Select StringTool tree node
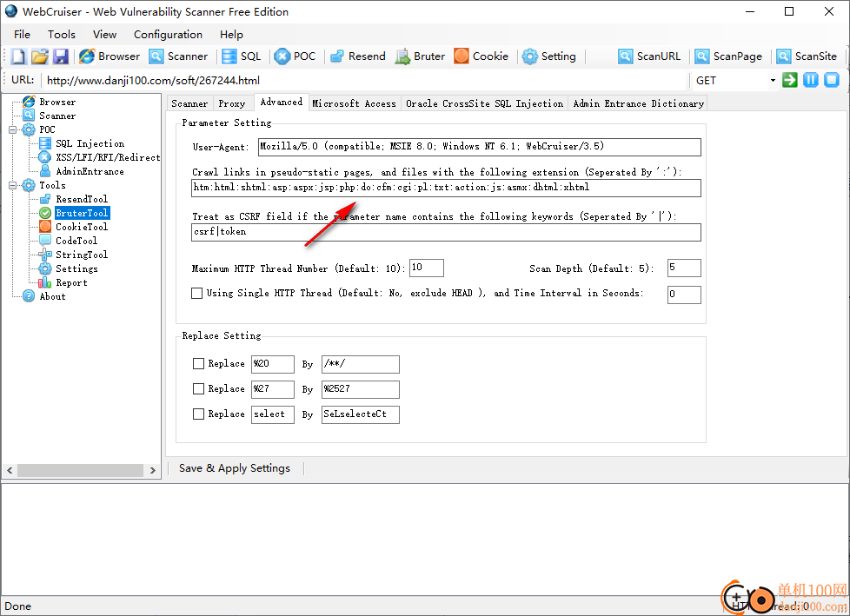850x616 pixels. [82, 255]
